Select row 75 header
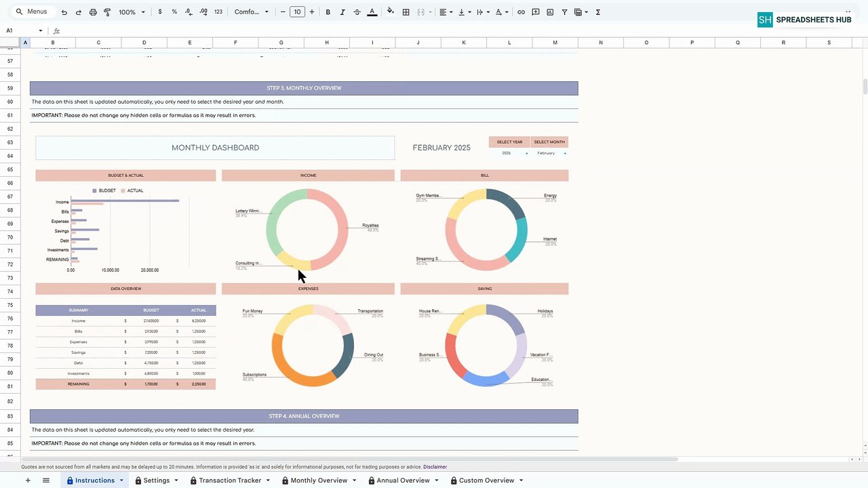Image resolution: width=868 pixels, height=488 pixels. point(10,305)
